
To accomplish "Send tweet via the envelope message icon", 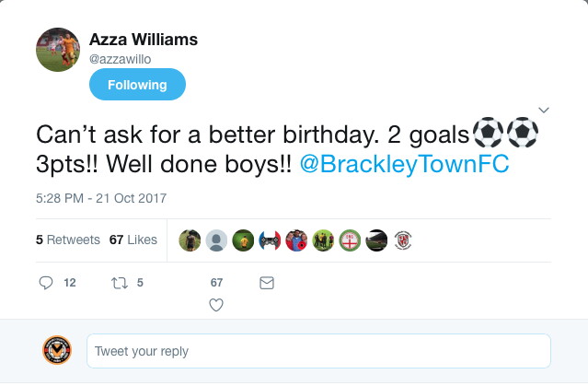I will click(267, 284).
